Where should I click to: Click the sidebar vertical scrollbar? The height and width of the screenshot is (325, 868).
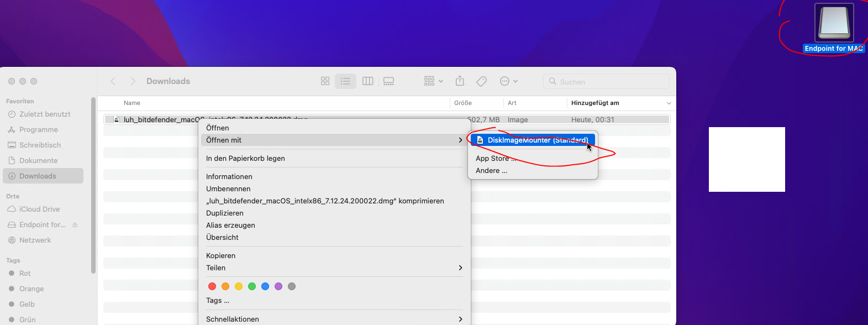pyautogui.click(x=93, y=185)
